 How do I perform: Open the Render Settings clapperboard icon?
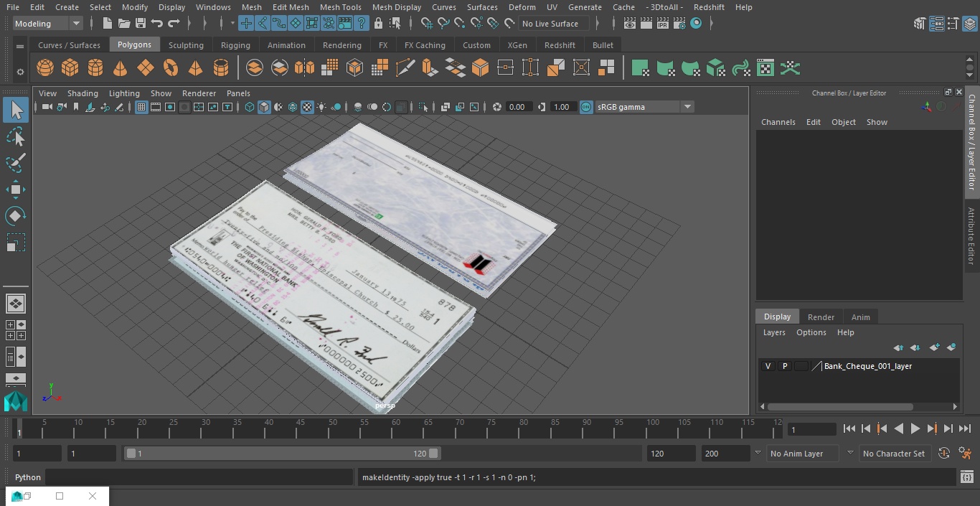pos(679,24)
